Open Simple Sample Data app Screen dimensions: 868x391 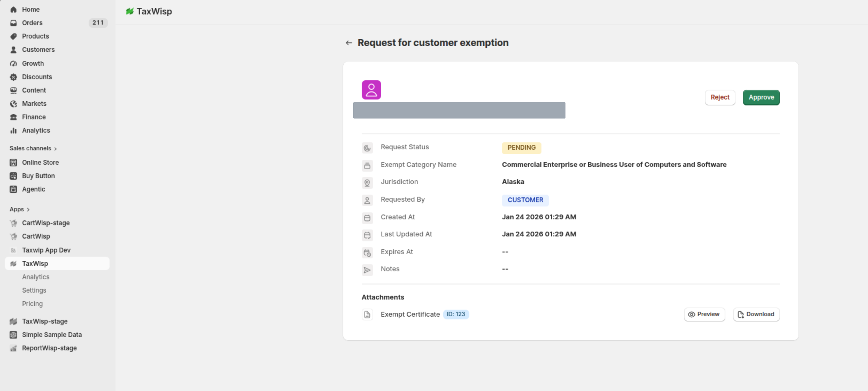coord(52,335)
